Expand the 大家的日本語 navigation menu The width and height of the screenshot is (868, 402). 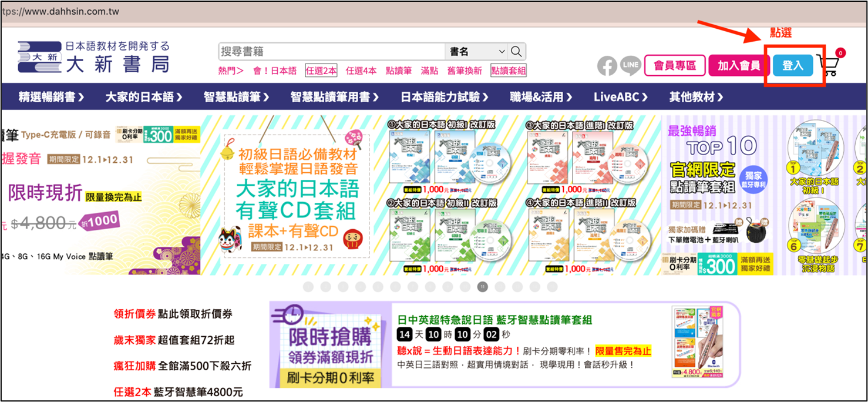(x=144, y=97)
